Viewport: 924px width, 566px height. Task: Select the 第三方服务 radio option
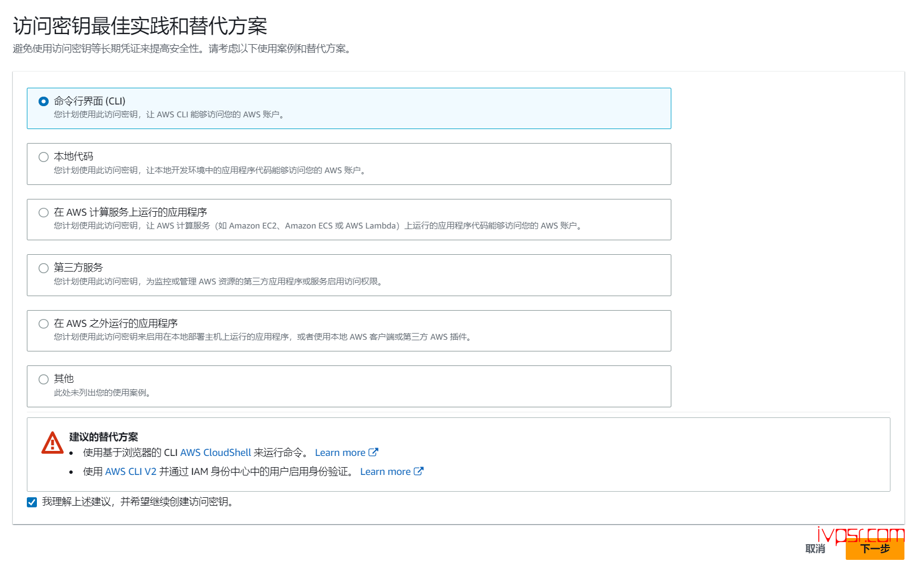point(44,268)
